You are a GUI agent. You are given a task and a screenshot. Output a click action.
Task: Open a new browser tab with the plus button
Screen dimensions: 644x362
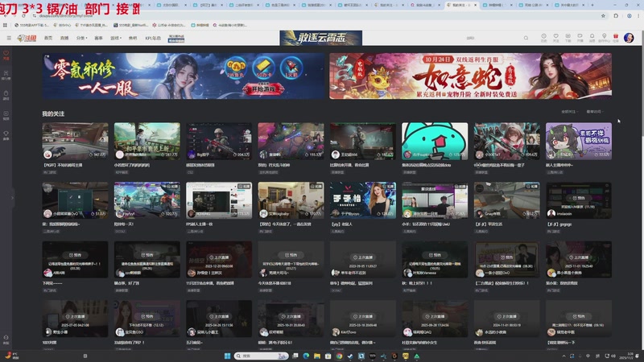592,5
